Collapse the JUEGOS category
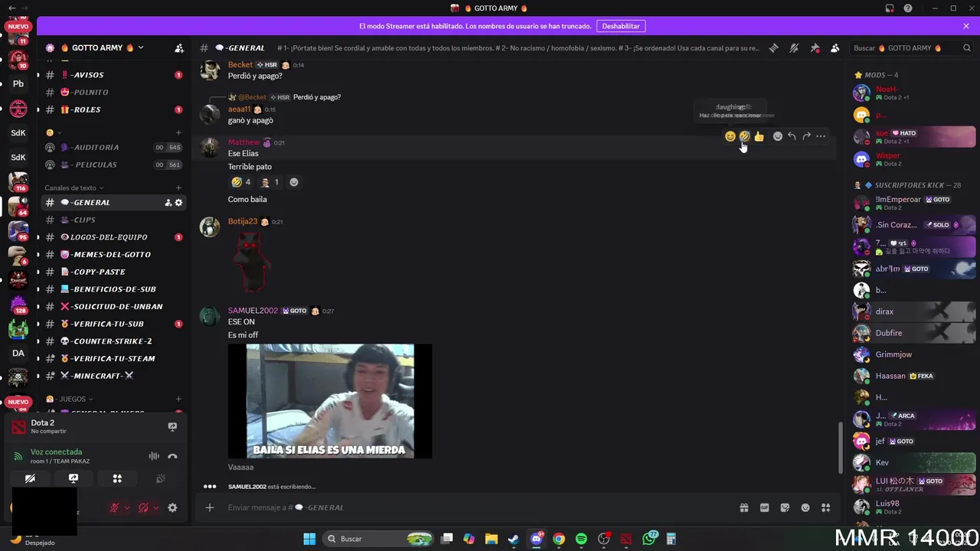This screenshot has height=551, width=980. (x=70, y=399)
